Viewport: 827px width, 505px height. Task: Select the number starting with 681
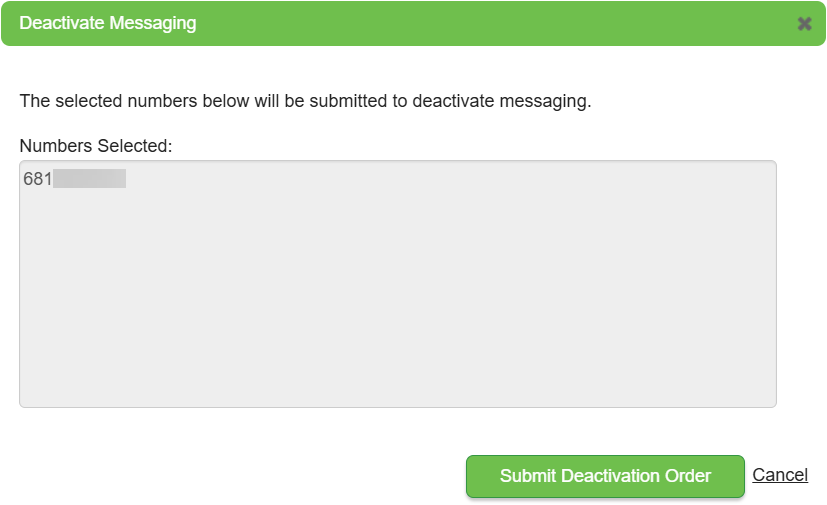(73, 179)
